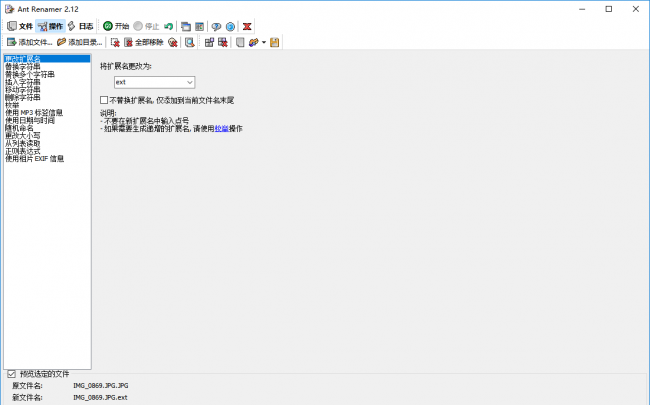Click the blank page icon in second toolbar

[240, 42]
